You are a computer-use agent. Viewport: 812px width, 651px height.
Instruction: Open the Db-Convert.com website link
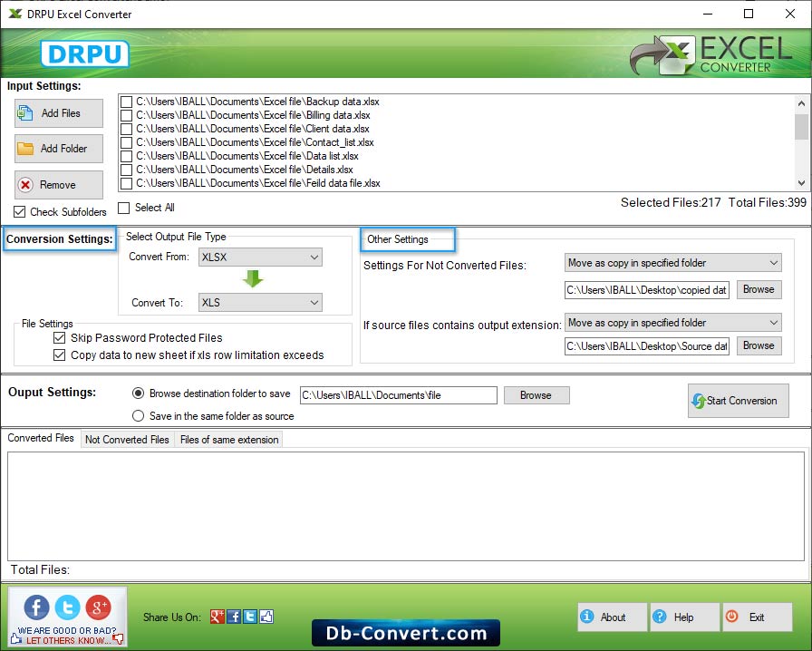406,633
